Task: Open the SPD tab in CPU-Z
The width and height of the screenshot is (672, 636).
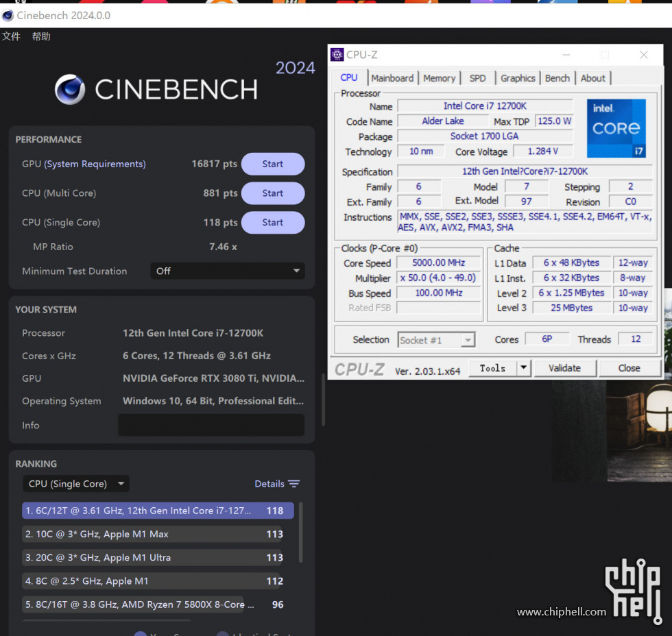Action: 477,78
